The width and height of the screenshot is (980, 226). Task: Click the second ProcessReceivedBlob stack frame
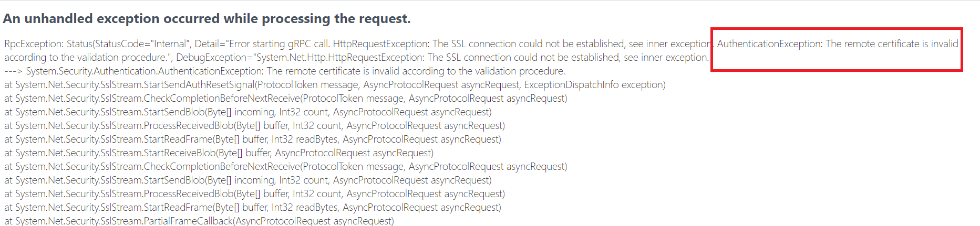[254, 194]
